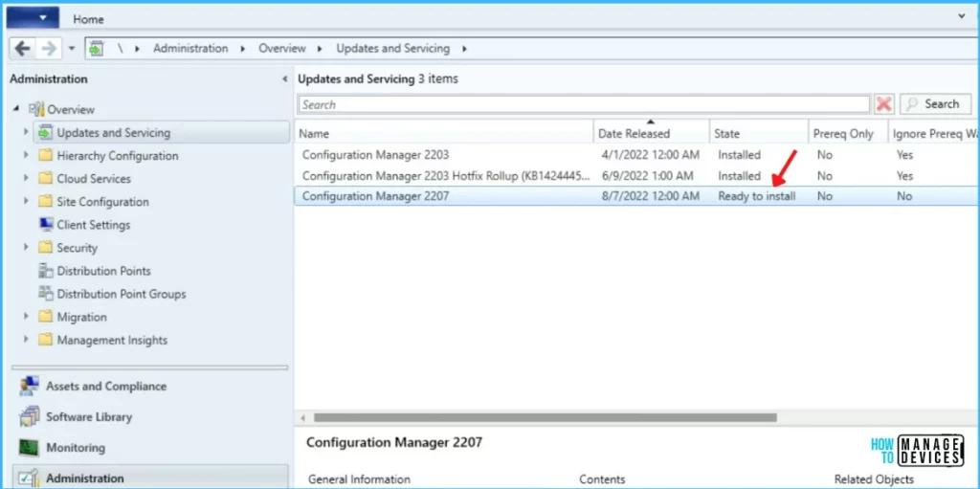
Task: Click the Client Settings monitor icon
Action: tap(46, 225)
